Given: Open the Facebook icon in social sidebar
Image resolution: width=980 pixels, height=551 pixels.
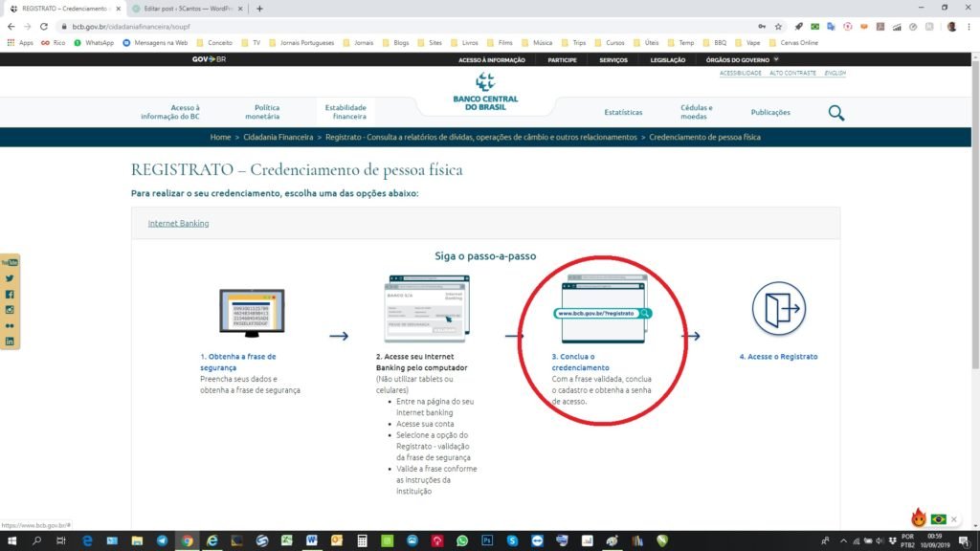Looking at the screenshot, I should [x=10, y=295].
